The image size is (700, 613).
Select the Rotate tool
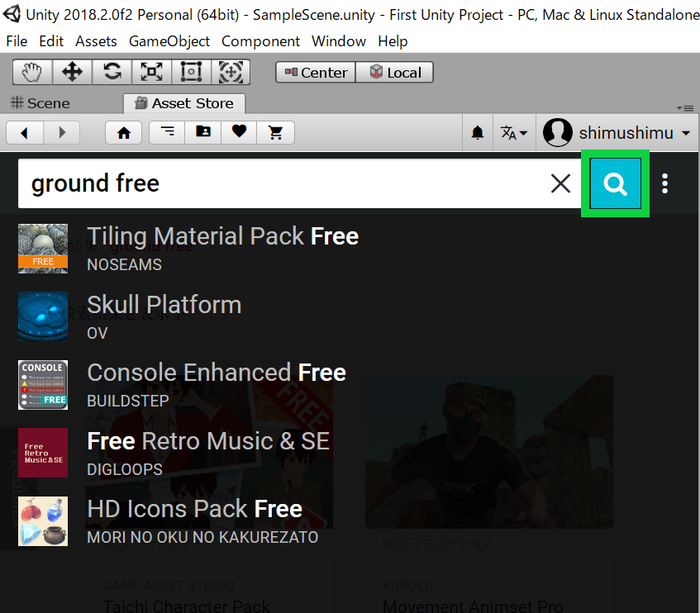click(x=112, y=73)
